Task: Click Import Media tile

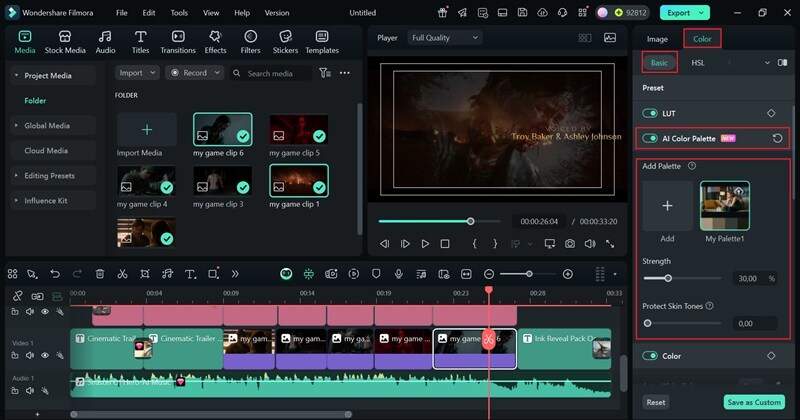Action: coord(147,130)
